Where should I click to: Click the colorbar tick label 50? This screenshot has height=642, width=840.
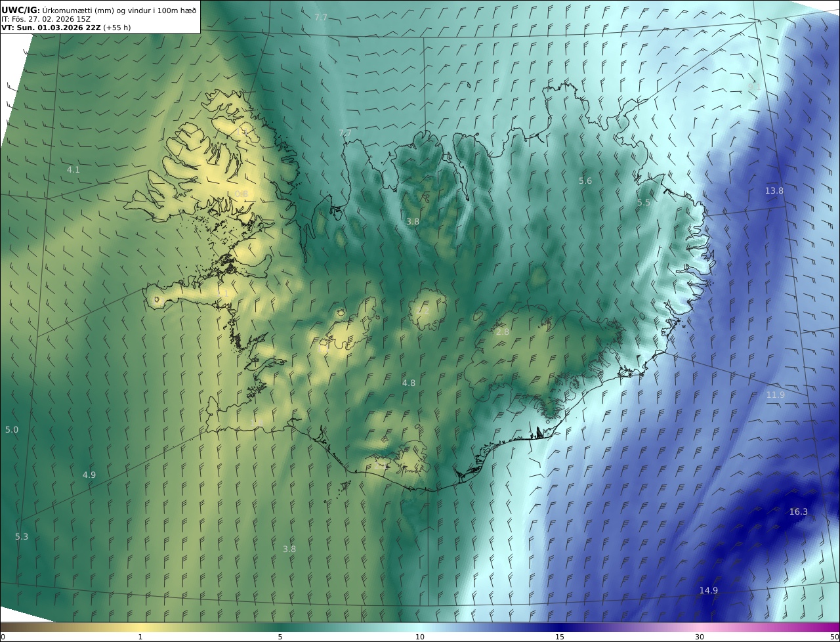(x=835, y=637)
